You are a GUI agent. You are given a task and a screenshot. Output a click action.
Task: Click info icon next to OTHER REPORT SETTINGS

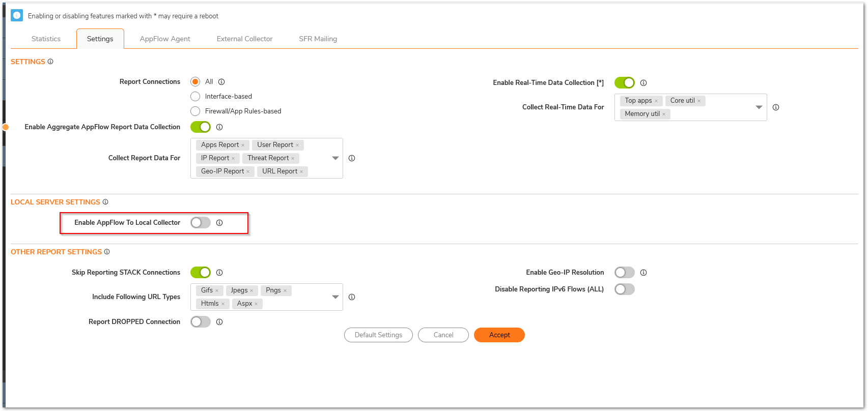coord(107,252)
